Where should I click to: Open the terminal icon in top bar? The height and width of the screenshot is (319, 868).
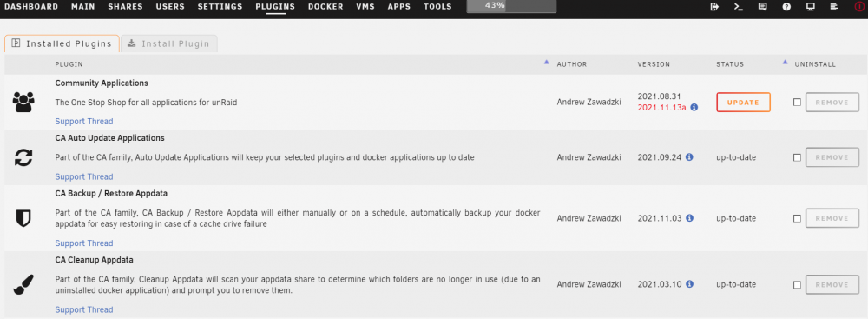tap(738, 7)
